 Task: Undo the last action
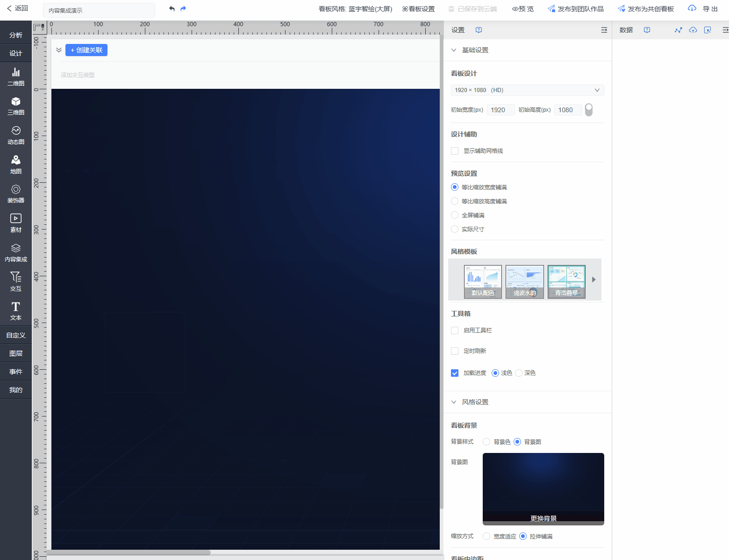point(172,9)
